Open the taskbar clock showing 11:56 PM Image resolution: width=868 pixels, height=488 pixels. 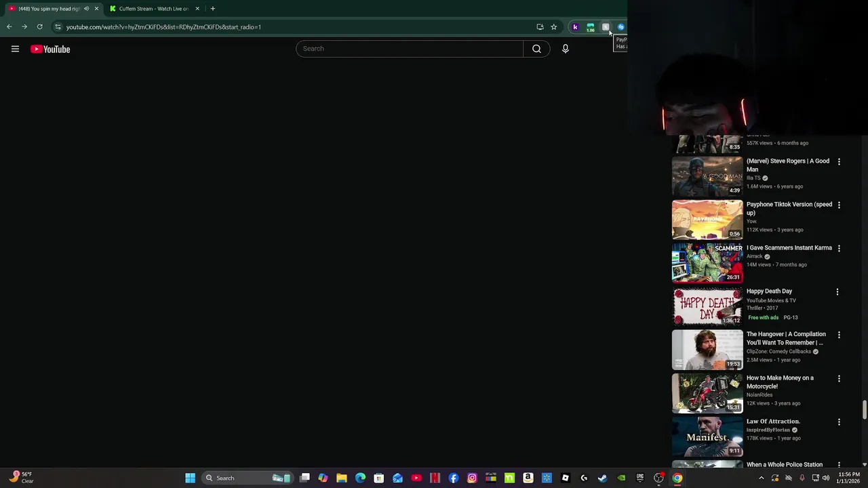click(849, 478)
